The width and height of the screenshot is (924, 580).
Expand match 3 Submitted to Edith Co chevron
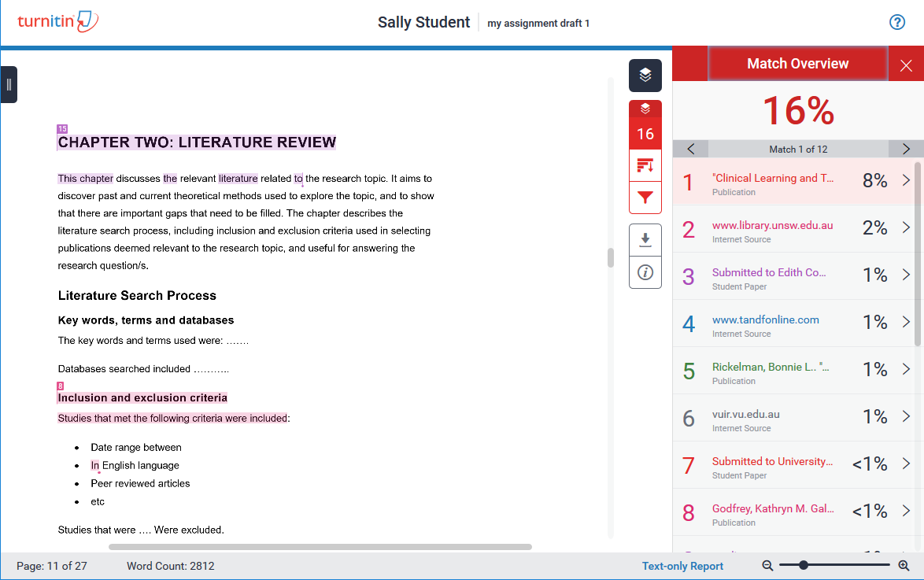click(x=906, y=275)
